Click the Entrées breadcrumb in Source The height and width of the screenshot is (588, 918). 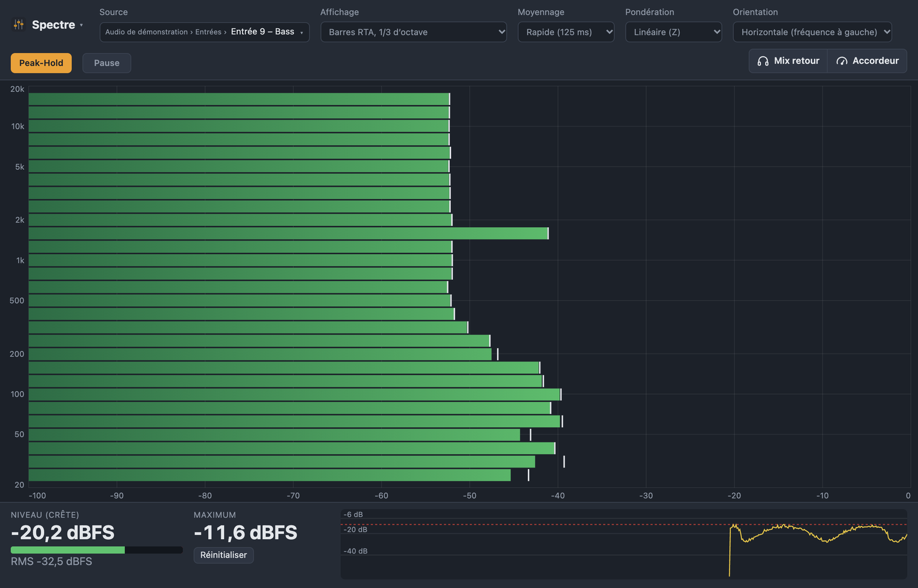[x=208, y=32]
